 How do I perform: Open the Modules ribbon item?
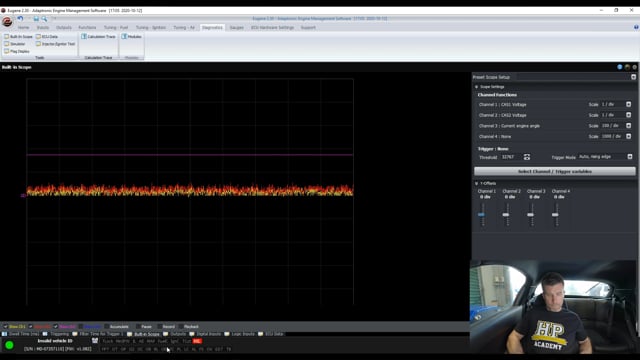coord(131,36)
